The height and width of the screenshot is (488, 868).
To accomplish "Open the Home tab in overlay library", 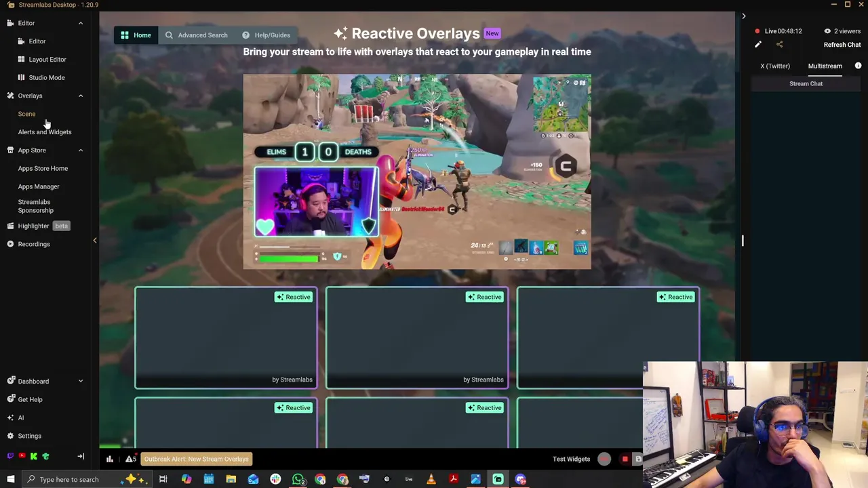I will (136, 35).
